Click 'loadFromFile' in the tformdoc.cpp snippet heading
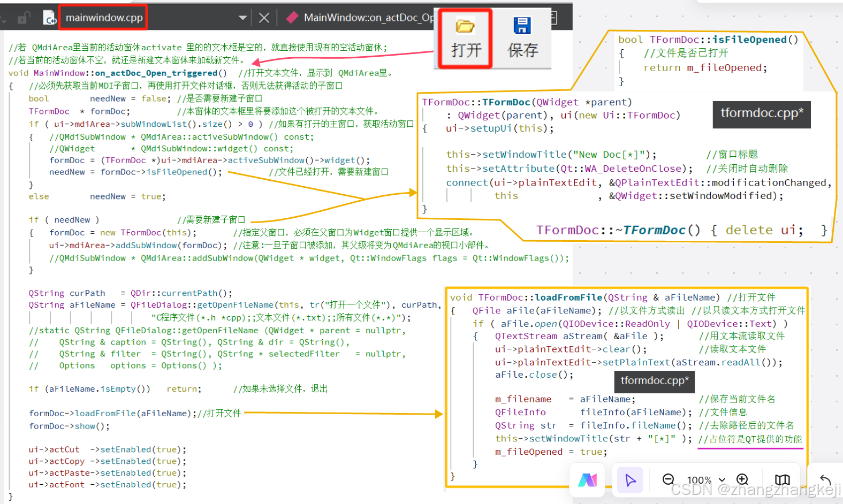Image resolution: width=843 pixels, height=504 pixels. click(568, 297)
